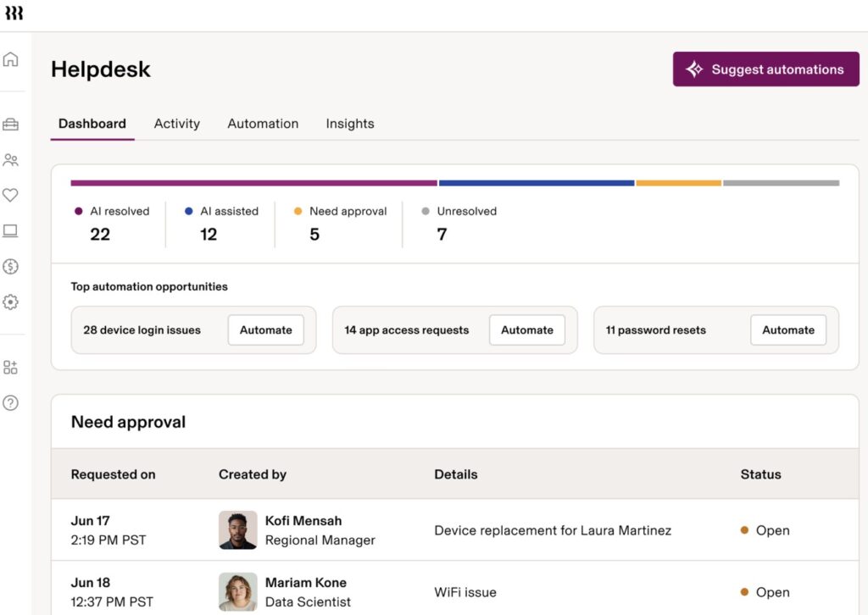Screen dimensions: 868x615
Task: Click the Unresolved legend label
Action: coord(467,211)
